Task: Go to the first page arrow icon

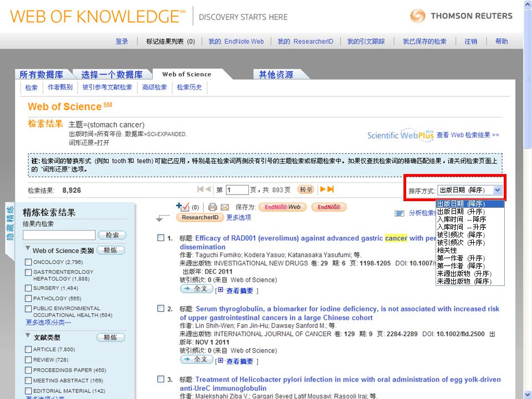Action: point(200,190)
